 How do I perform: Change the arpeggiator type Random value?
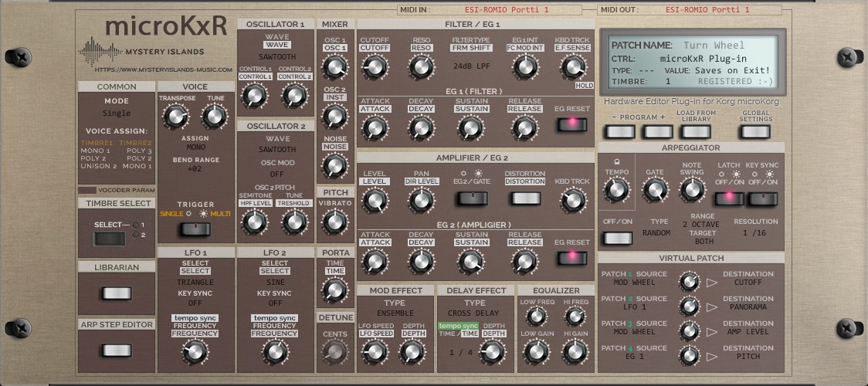pos(656,233)
